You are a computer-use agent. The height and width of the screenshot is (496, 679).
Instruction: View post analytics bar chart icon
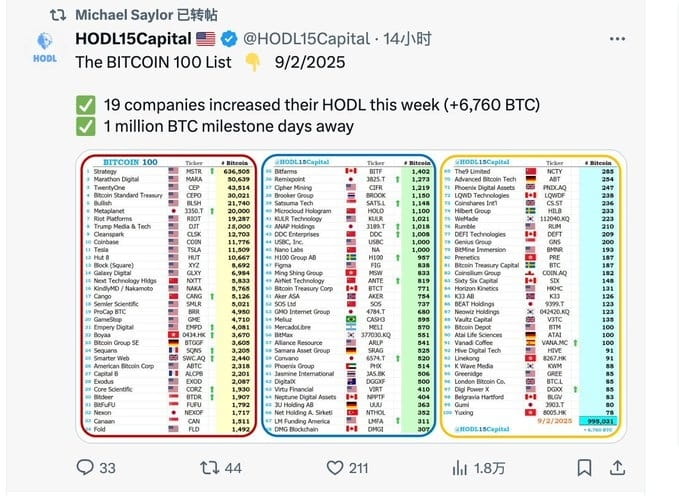[459, 468]
